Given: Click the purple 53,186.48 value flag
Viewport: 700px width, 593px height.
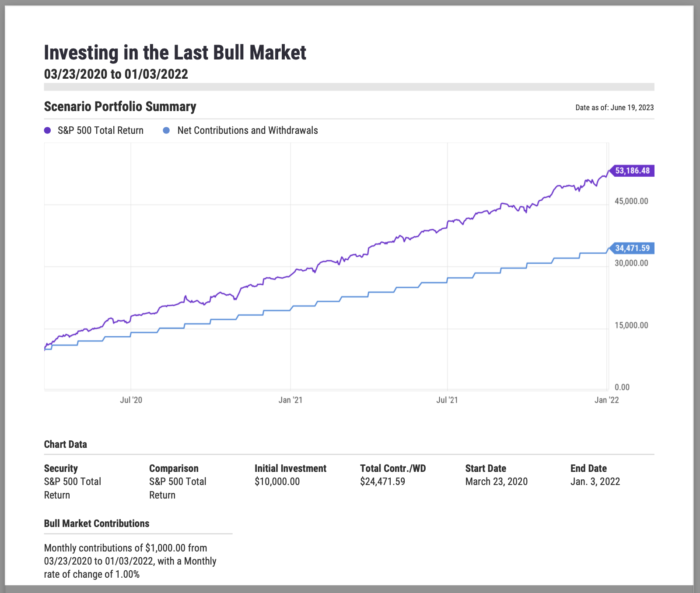Looking at the screenshot, I should (x=632, y=171).
